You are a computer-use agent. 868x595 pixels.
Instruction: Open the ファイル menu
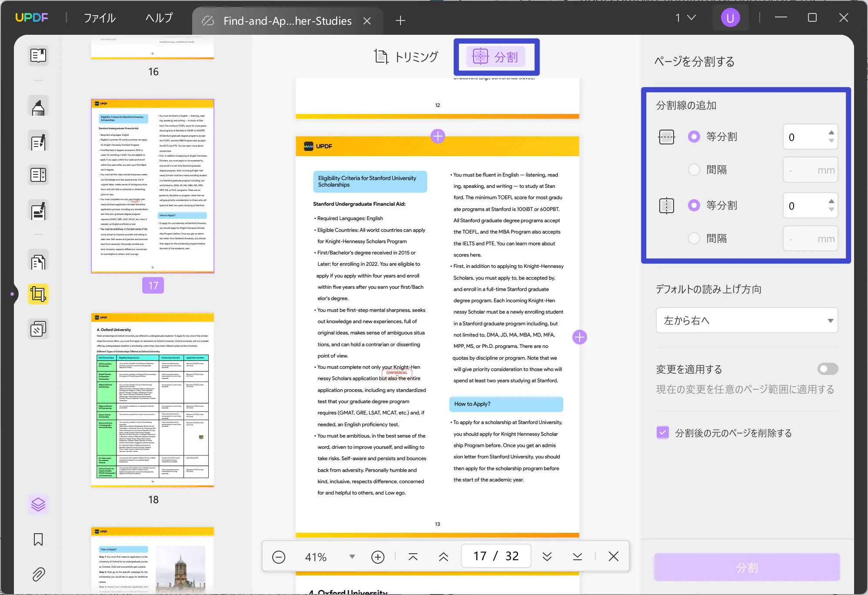click(100, 18)
